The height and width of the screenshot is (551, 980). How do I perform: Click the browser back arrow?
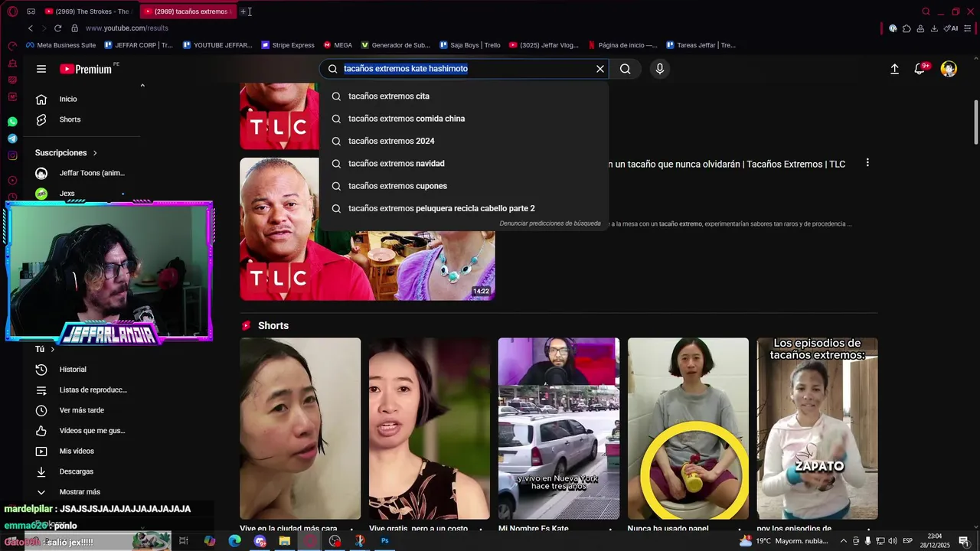[x=31, y=28]
